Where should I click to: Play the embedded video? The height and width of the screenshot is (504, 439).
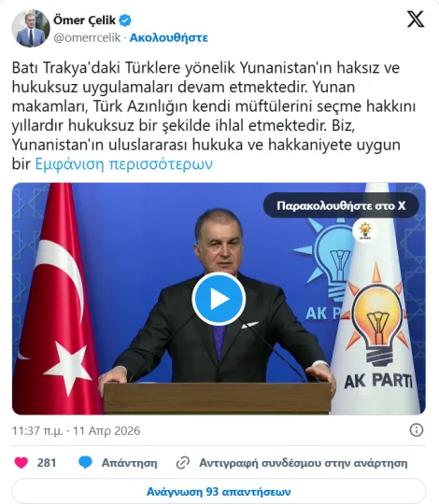coord(219,299)
